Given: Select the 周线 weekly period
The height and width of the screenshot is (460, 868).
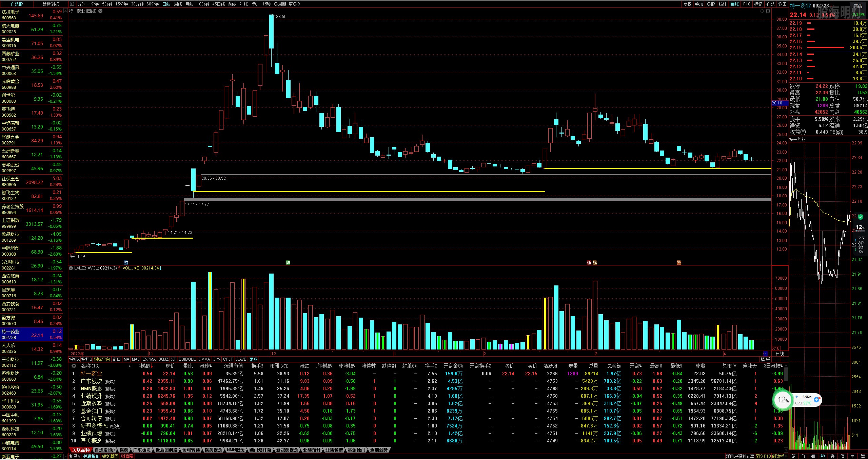Looking at the screenshot, I should pos(178,4).
